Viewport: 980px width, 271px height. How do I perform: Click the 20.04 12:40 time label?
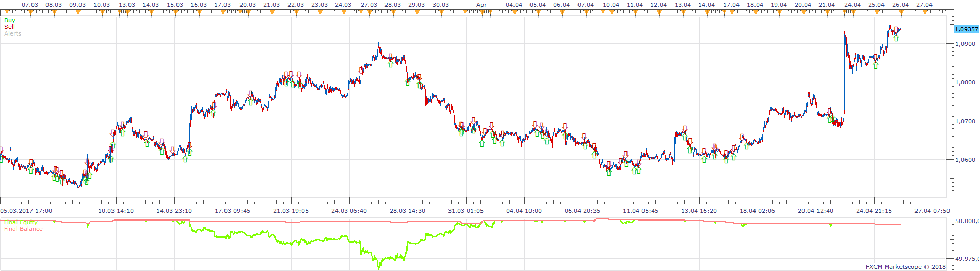(816, 211)
